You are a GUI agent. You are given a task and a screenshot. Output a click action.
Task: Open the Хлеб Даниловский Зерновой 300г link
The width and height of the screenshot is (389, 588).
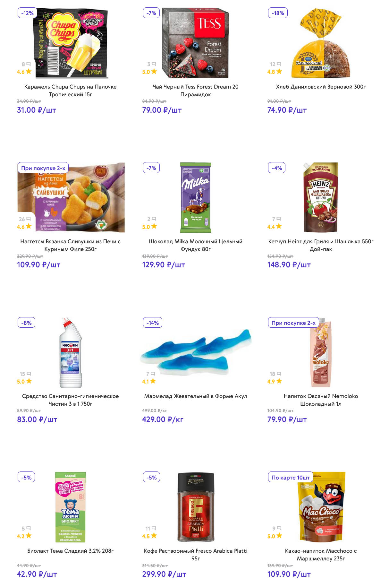pos(321,87)
